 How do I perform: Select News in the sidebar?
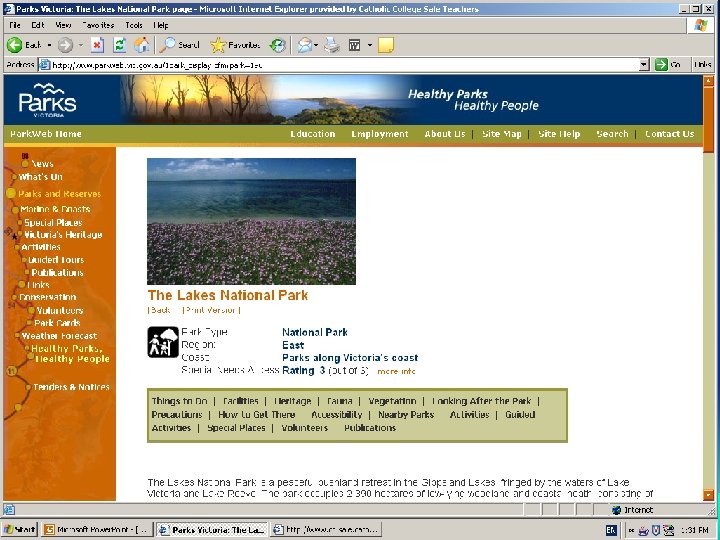[42, 164]
